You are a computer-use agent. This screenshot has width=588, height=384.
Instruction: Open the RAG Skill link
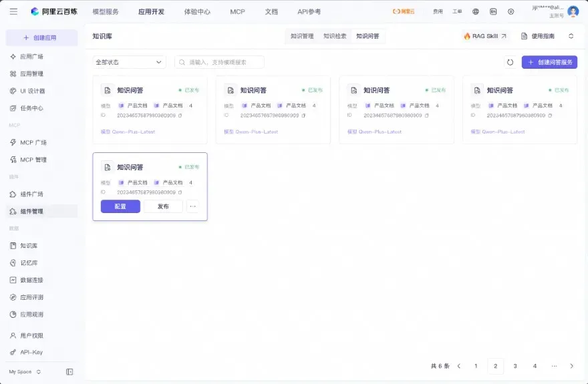485,36
